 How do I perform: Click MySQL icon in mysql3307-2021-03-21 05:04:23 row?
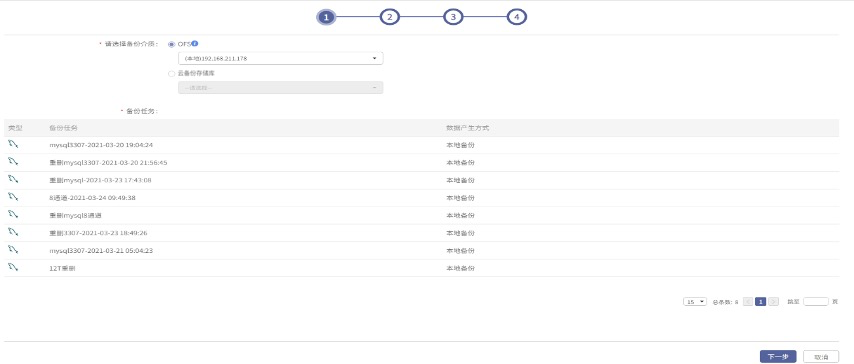[14, 250]
